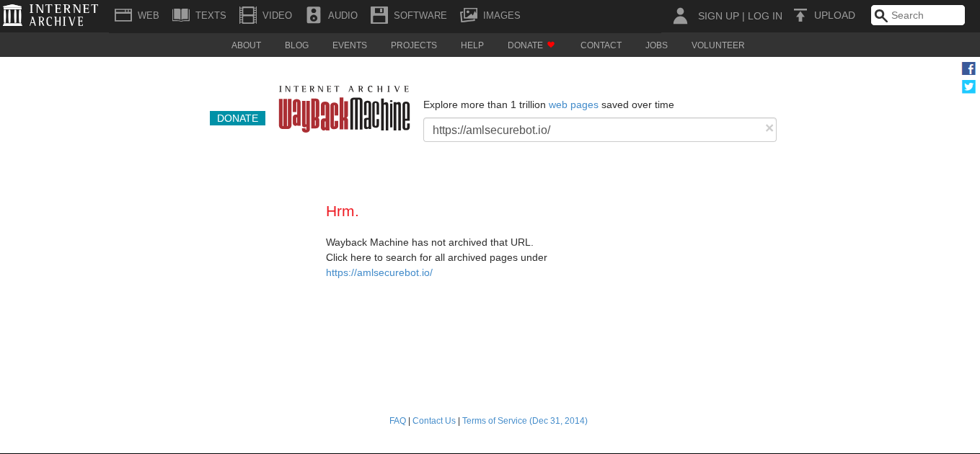The width and height of the screenshot is (980, 454).
Task: Open the Jobs menu item
Action: pyautogui.click(x=656, y=45)
